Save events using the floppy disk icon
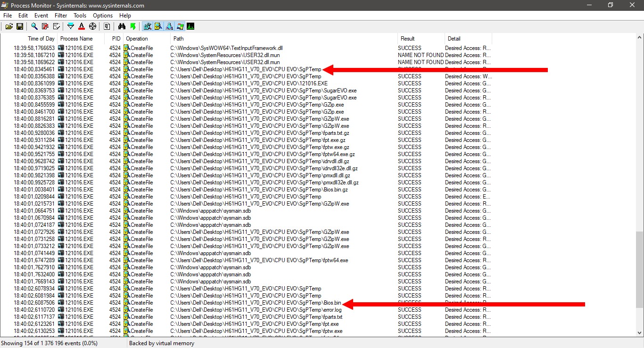Viewport: 644px width, 348px height. pos(20,26)
